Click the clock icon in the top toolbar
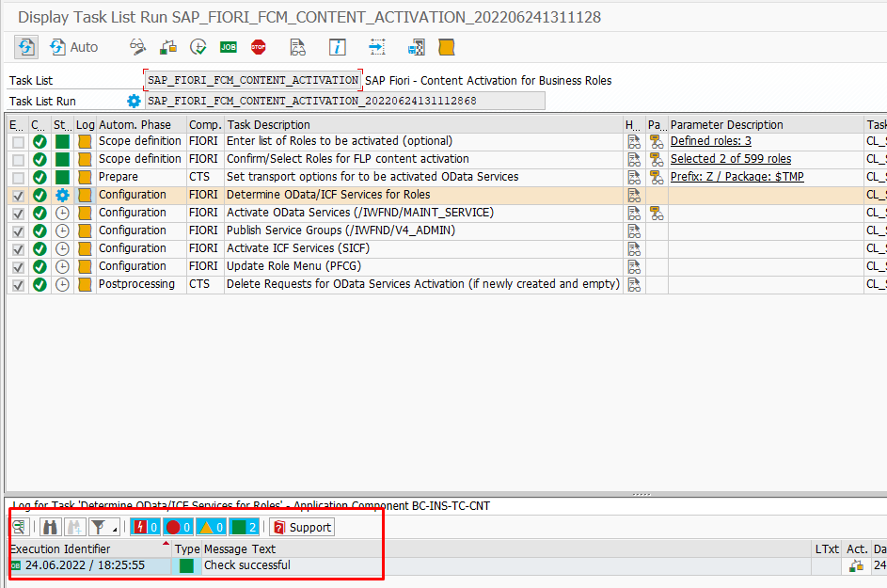Screen dimensions: 887x588 [x=198, y=47]
